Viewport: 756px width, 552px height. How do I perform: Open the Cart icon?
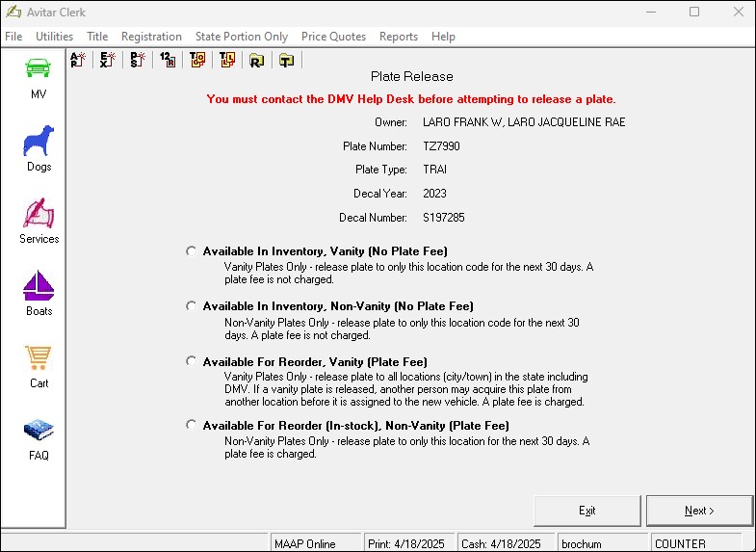click(39, 358)
